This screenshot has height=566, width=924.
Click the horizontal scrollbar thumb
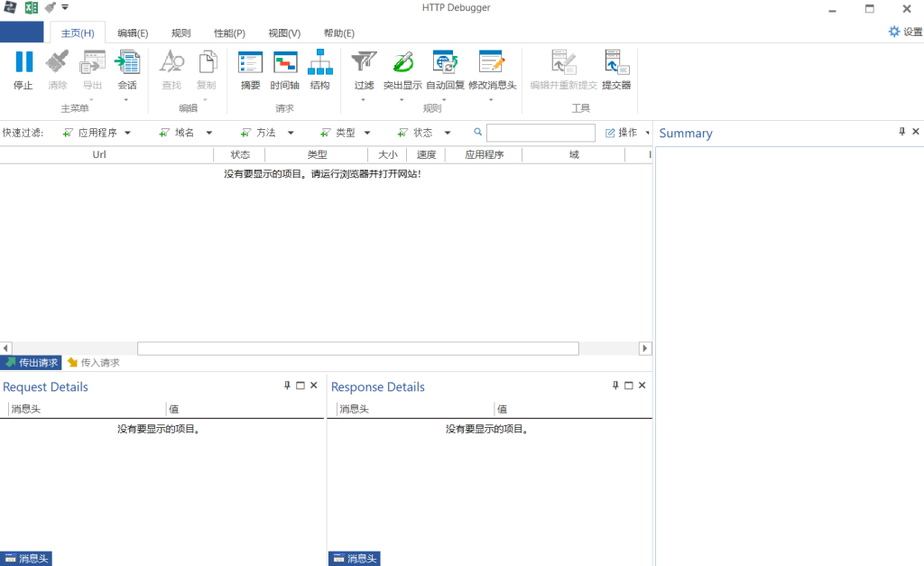click(x=357, y=348)
